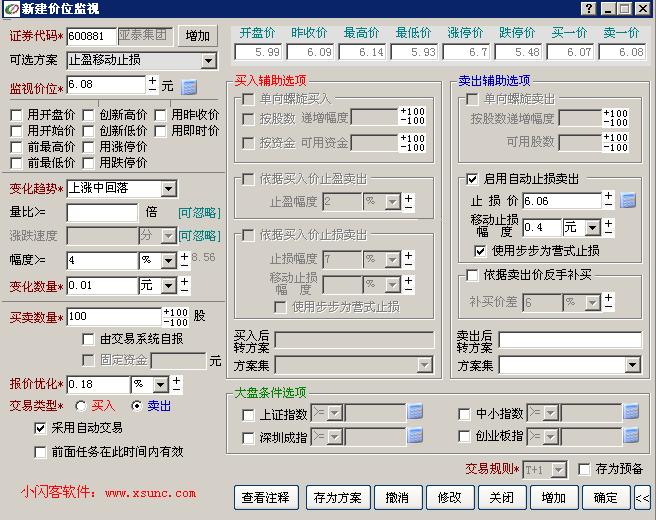Toggle 前最低价 checkbox
Image resolution: width=656 pixels, height=520 pixels.
tap(16, 163)
